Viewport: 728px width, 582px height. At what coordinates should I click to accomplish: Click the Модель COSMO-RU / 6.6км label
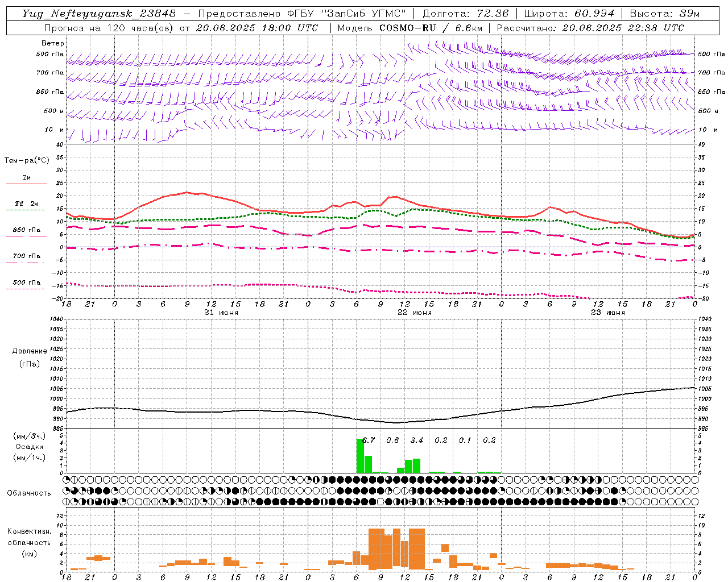click(x=410, y=28)
